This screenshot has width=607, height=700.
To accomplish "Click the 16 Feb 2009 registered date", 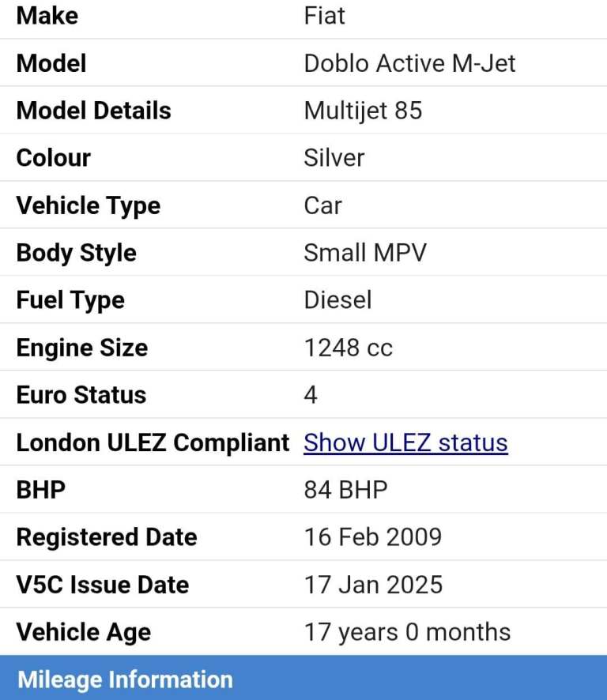I will click(372, 537).
